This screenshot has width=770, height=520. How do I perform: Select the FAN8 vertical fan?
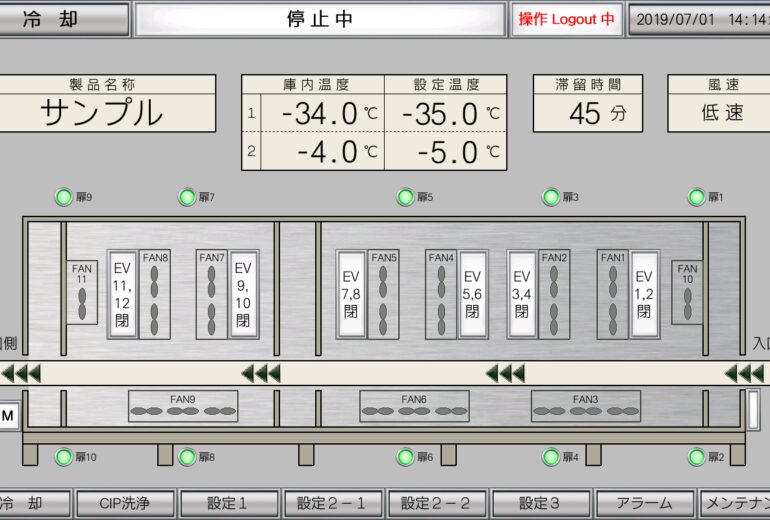pos(155,293)
